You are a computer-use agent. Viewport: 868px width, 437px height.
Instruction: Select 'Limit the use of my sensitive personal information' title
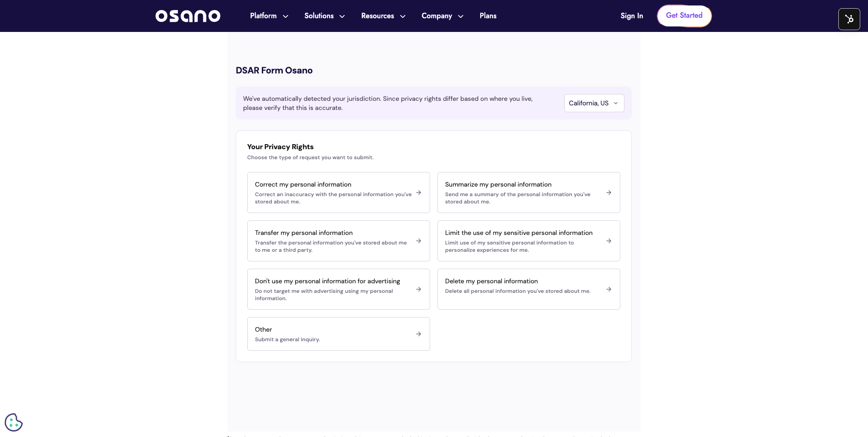(x=519, y=233)
